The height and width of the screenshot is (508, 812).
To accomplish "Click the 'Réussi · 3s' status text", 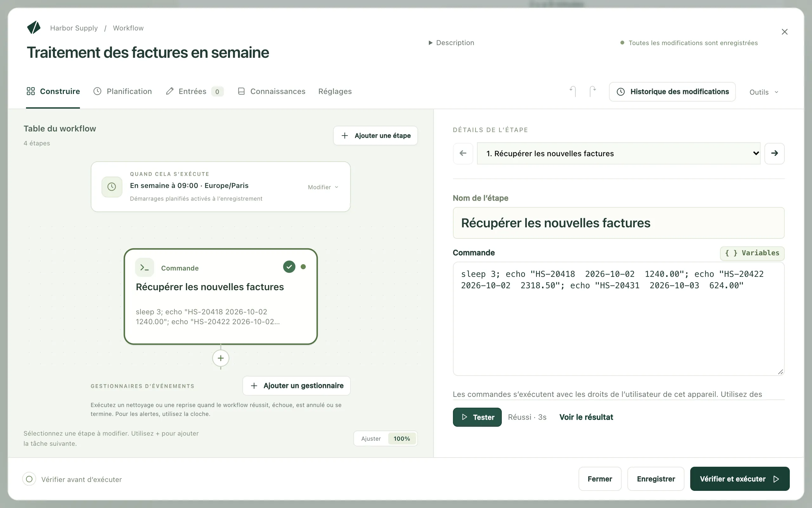I will (527, 417).
